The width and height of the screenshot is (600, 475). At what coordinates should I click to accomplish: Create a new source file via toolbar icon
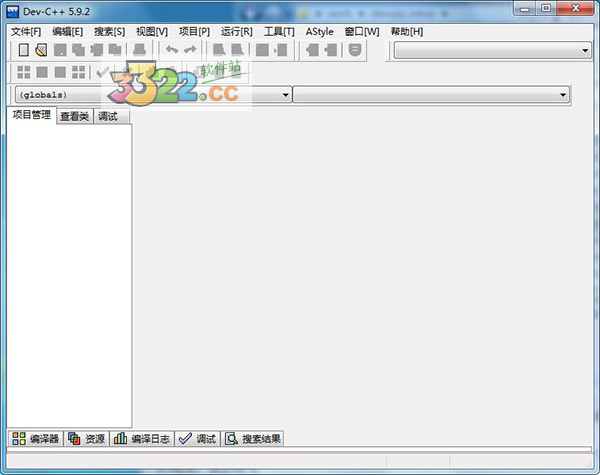(x=24, y=50)
